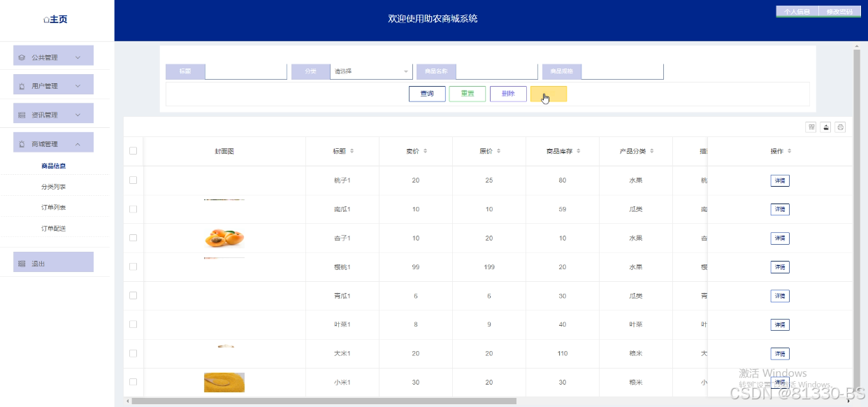Screen dimensions: 868x407
Task: Sort by 商品库存 column arrows
Action: (579, 151)
